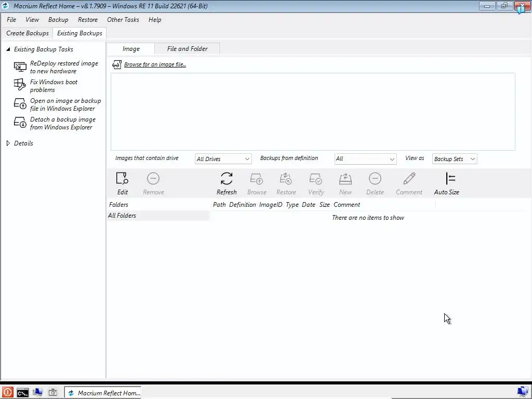
Task: Click the Size column header
Action: click(324, 205)
